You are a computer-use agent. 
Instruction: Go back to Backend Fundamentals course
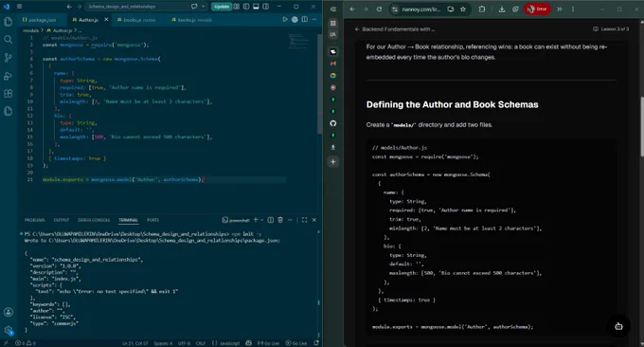(x=395, y=29)
